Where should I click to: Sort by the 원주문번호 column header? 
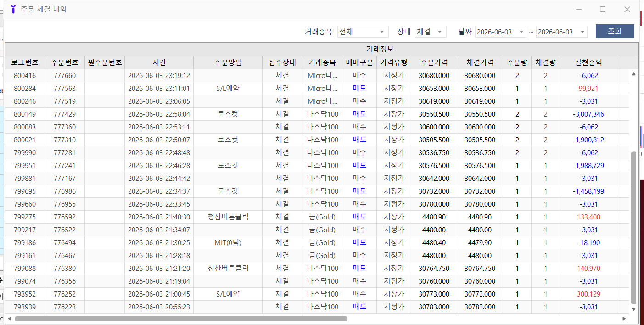click(105, 62)
